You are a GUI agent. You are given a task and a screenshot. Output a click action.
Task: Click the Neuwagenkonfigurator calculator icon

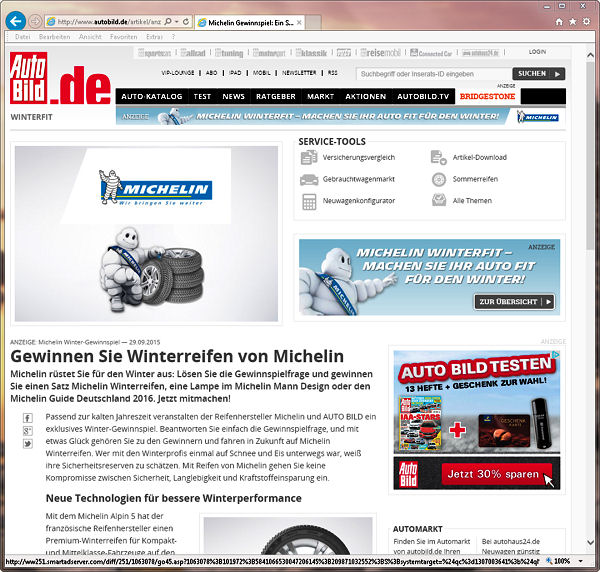click(x=309, y=202)
